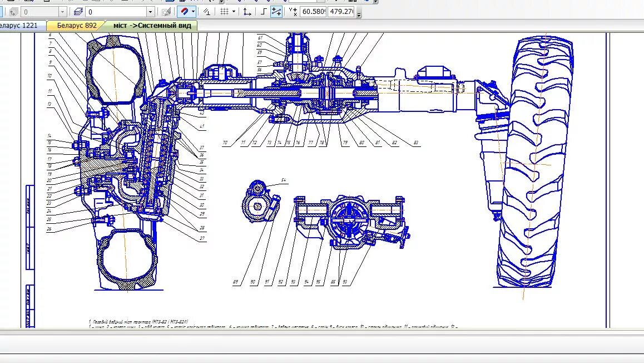This screenshot has width=644, height=363.
Task: Toggle the grid display icon
Action: 224,12
